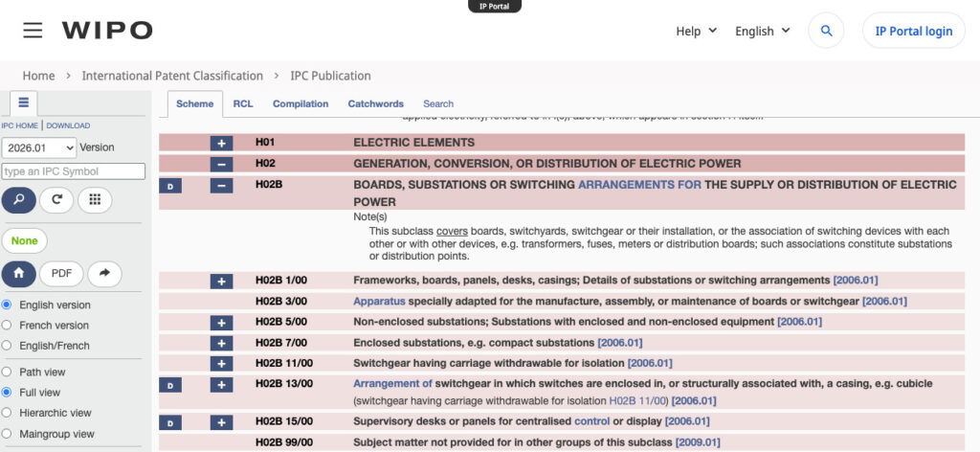Click the sidebar IPC symbol search button
This screenshot has width=980, height=452.
point(19,200)
